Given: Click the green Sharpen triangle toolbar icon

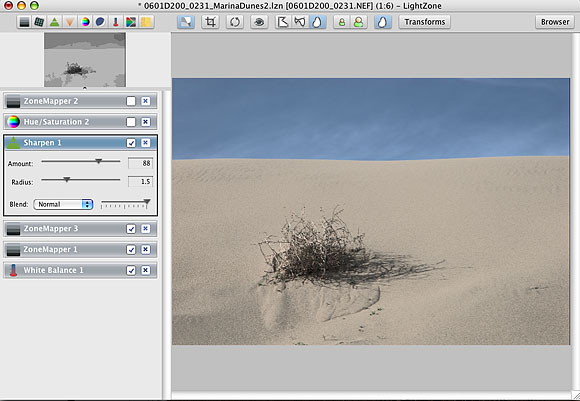Looking at the screenshot, I should click(x=55, y=22).
